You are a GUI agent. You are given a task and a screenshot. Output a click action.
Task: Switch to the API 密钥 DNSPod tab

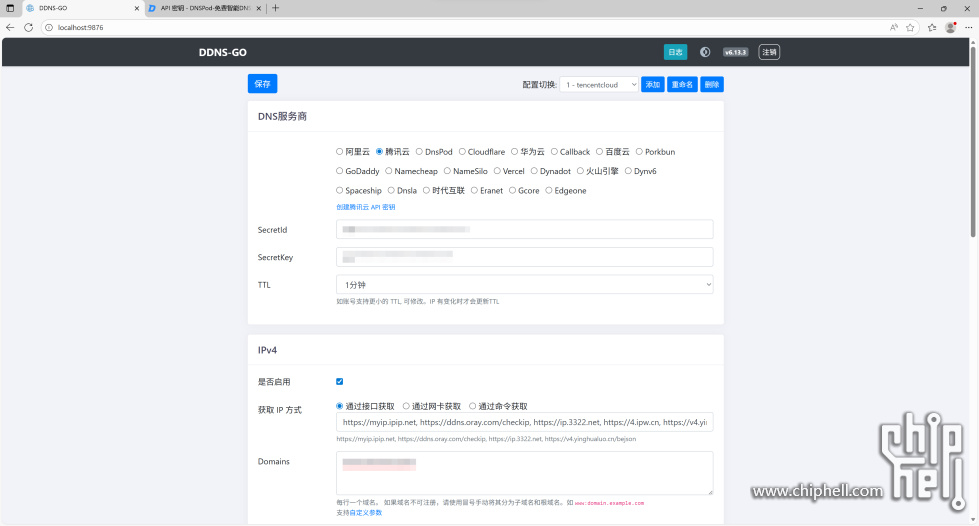(x=200, y=8)
